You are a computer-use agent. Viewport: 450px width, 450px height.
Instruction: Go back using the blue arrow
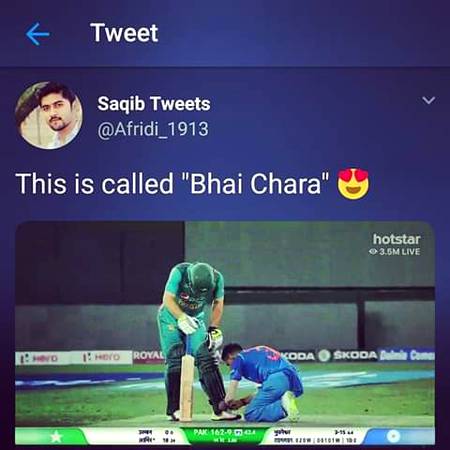[38, 34]
